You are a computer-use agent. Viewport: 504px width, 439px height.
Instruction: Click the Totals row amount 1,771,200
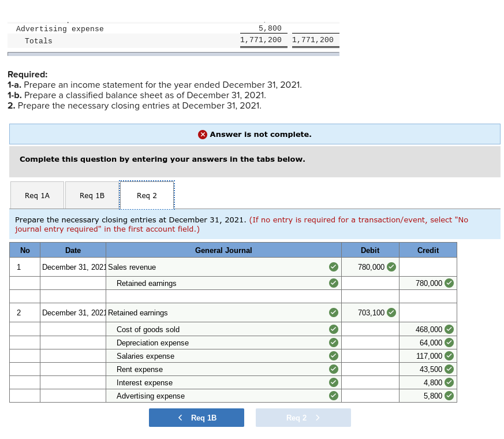coord(263,40)
